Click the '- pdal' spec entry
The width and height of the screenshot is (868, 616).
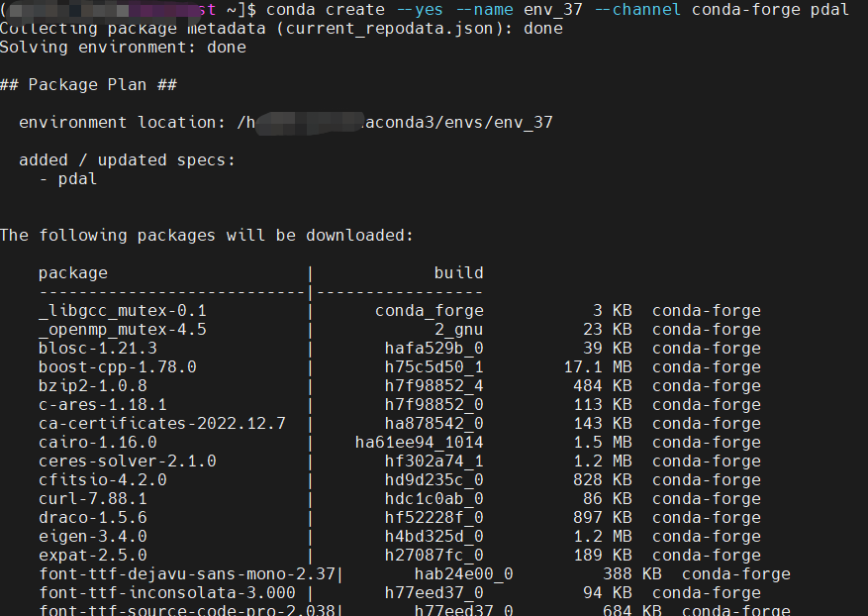68,179
